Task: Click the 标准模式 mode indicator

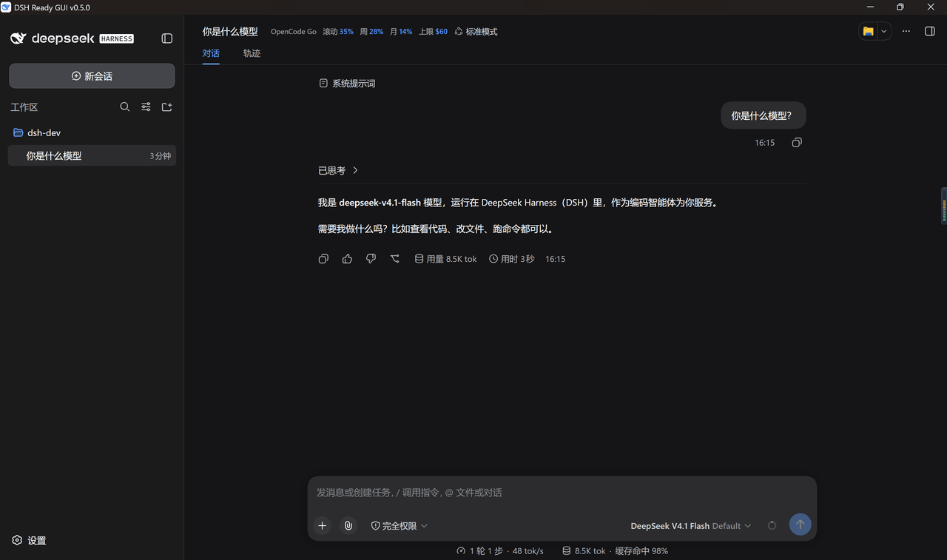Action: tap(476, 32)
